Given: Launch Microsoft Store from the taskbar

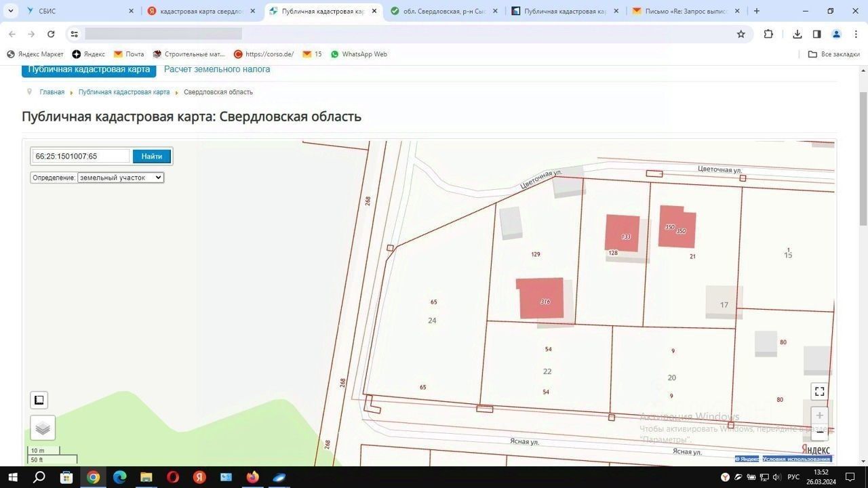Looking at the screenshot, I should coord(66,477).
